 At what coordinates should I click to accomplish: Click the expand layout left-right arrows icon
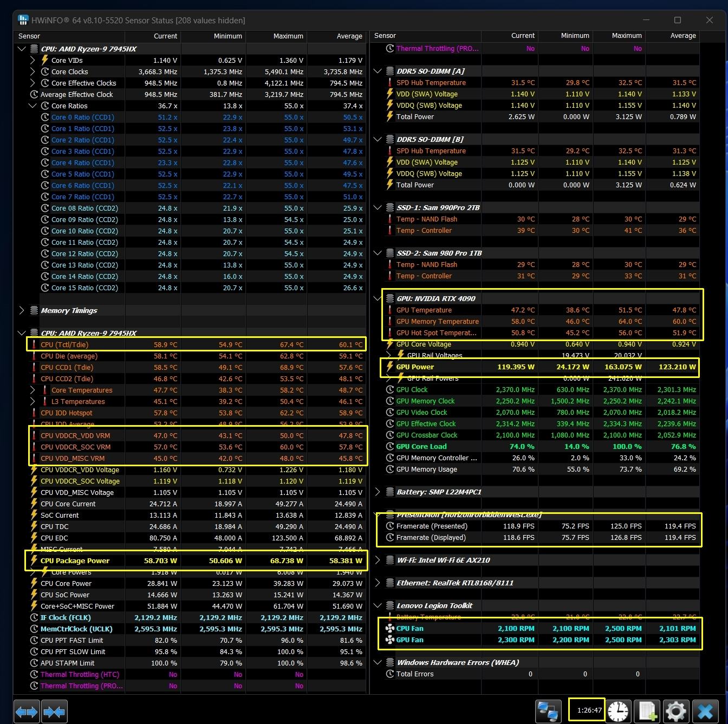coord(27,711)
